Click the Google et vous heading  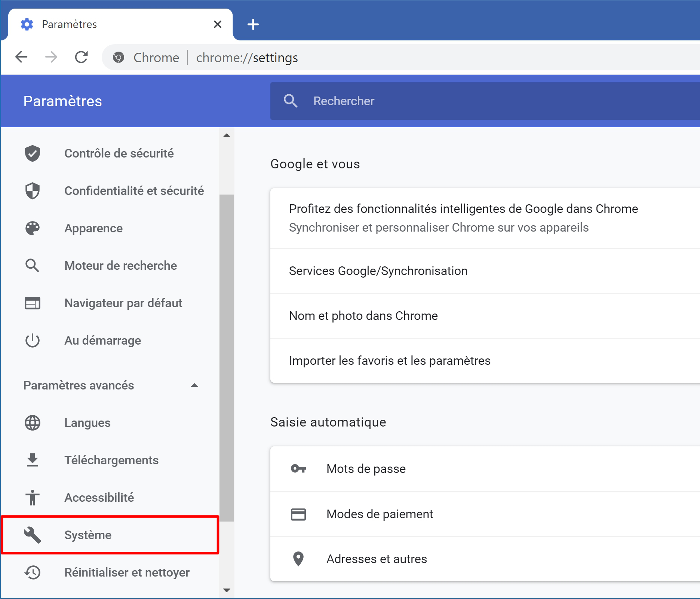click(315, 164)
